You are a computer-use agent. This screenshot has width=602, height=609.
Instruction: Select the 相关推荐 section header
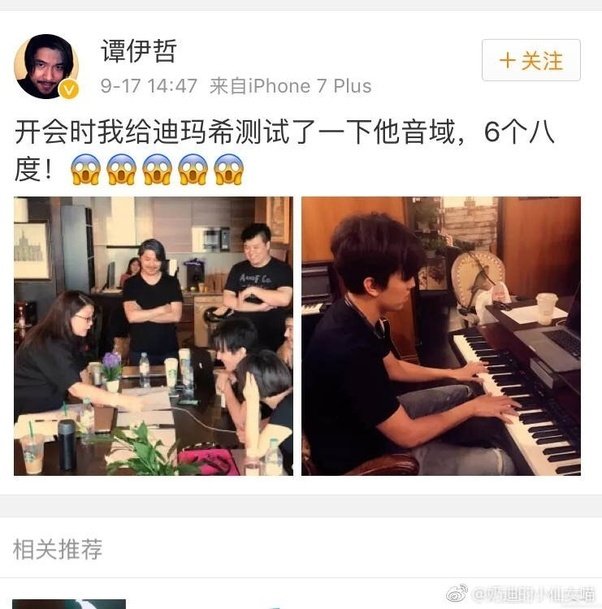coord(57,549)
